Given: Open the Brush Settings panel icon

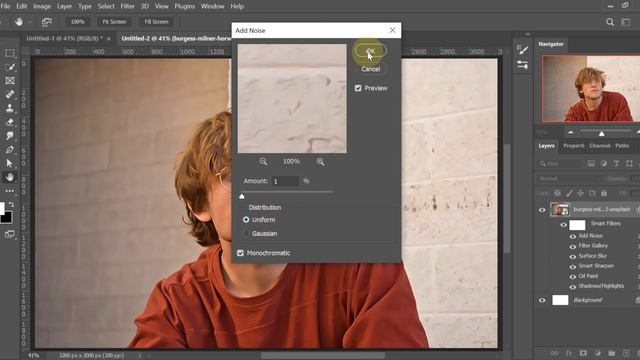Looking at the screenshot, I should pos(522,50).
